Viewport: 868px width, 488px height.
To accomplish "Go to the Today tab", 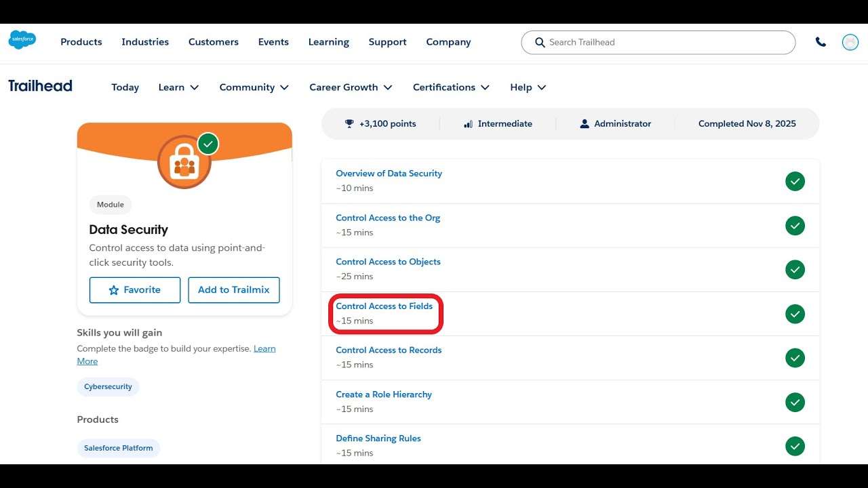I will (125, 87).
